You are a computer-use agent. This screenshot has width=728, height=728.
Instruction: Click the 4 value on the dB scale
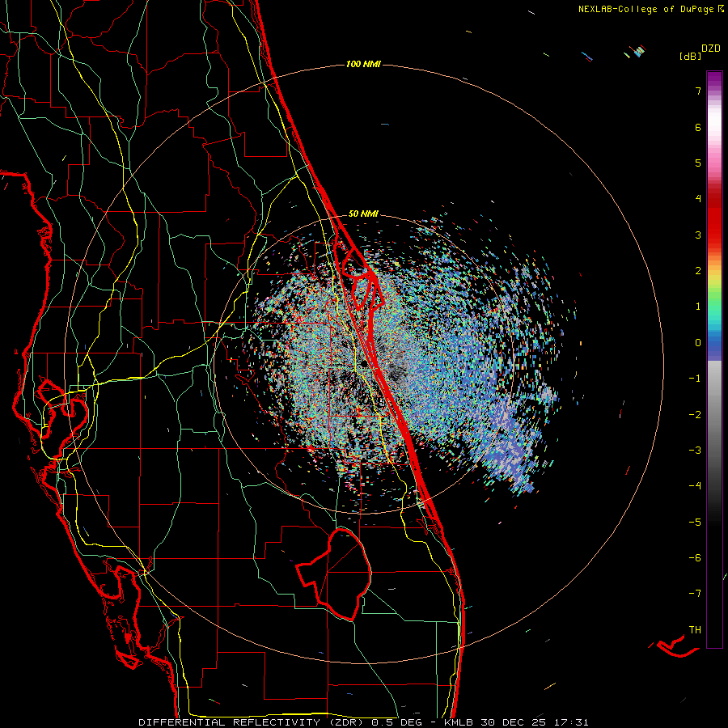(x=698, y=199)
